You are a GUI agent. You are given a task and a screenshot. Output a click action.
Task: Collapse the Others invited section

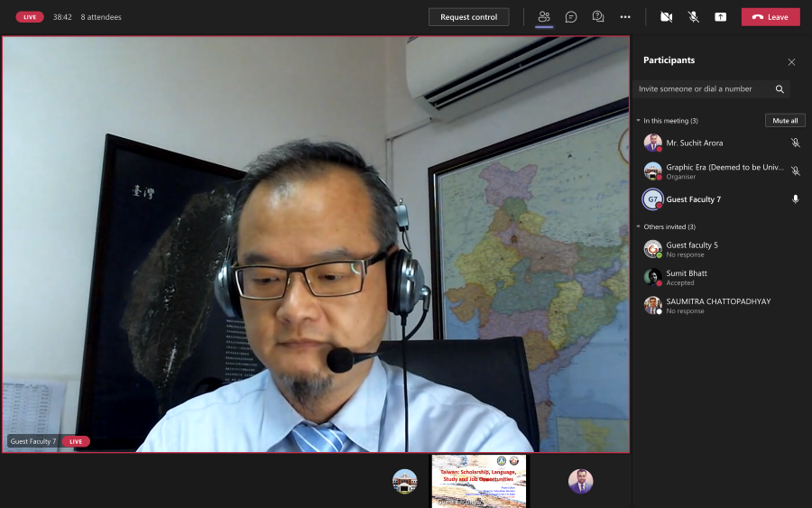click(x=638, y=227)
